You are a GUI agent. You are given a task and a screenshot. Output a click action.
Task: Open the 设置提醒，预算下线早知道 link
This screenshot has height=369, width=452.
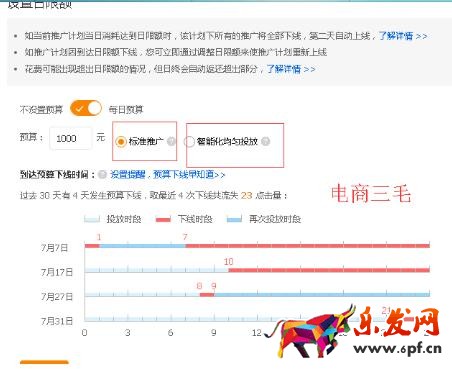click(168, 174)
